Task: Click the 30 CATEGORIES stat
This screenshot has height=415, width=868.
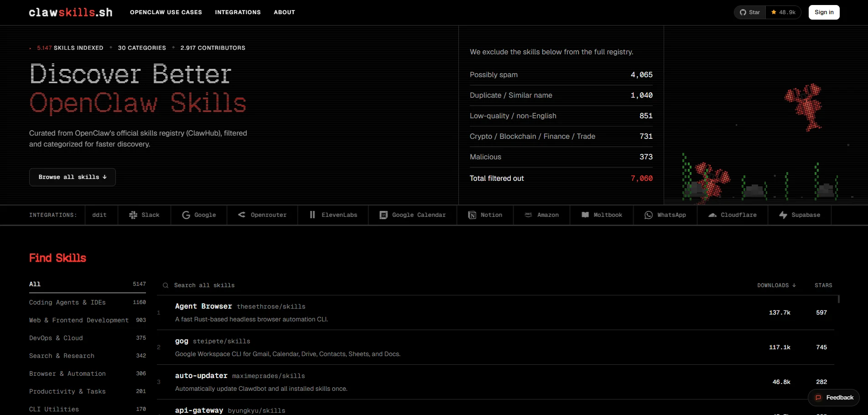Action: point(142,48)
